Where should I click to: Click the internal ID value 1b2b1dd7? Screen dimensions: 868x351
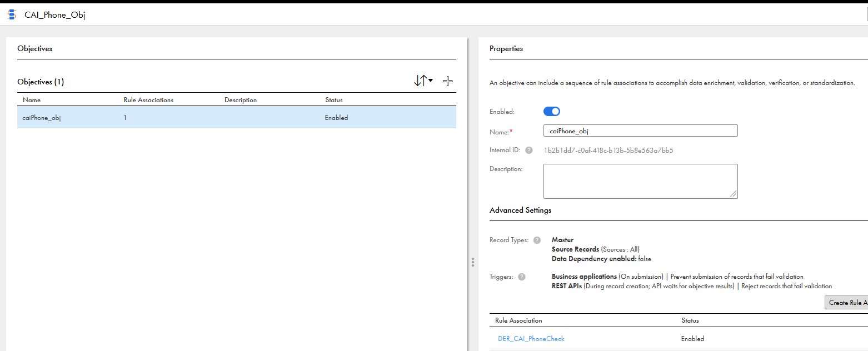click(x=608, y=150)
